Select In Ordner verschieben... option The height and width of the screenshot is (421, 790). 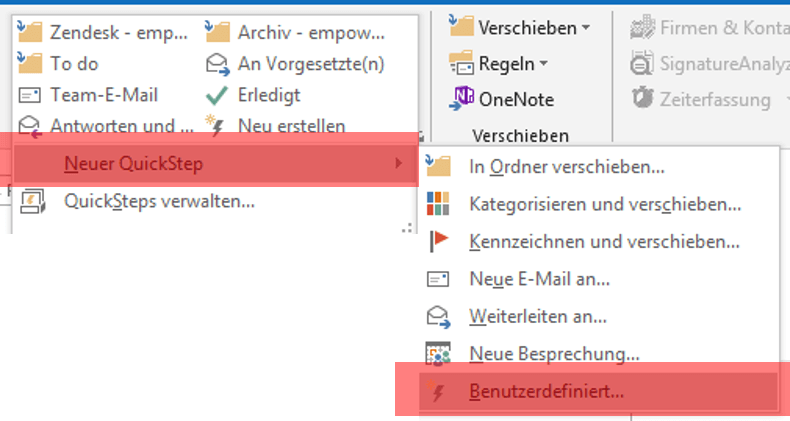(566, 167)
